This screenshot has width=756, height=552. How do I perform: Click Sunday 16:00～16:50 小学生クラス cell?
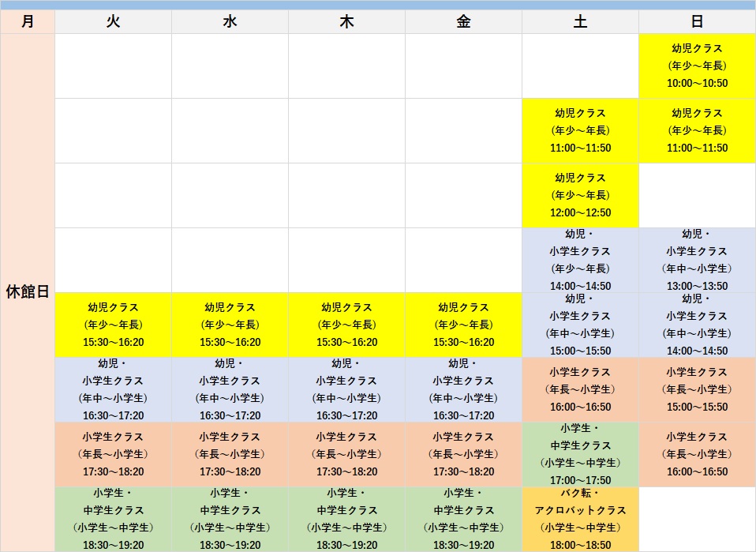pos(697,454)
